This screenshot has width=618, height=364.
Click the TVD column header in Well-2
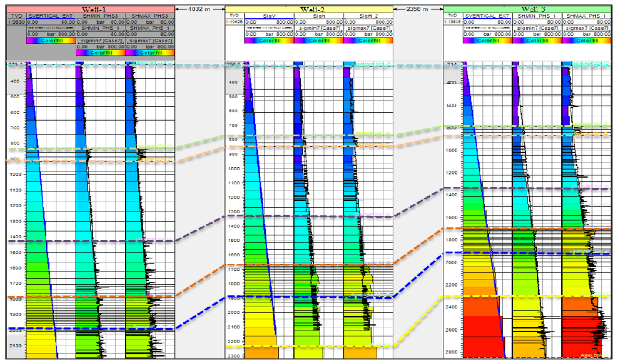pyautogui.click(x=234, y=15)
